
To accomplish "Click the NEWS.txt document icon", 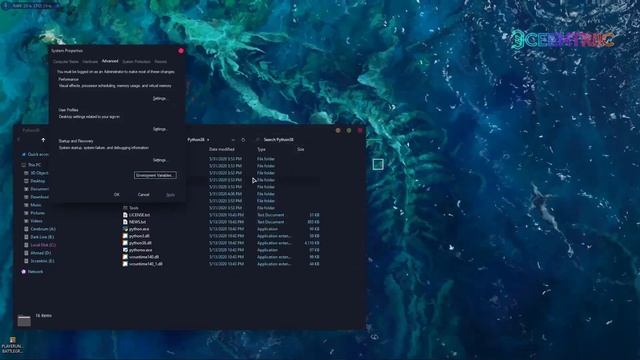I will pos(125,222).
